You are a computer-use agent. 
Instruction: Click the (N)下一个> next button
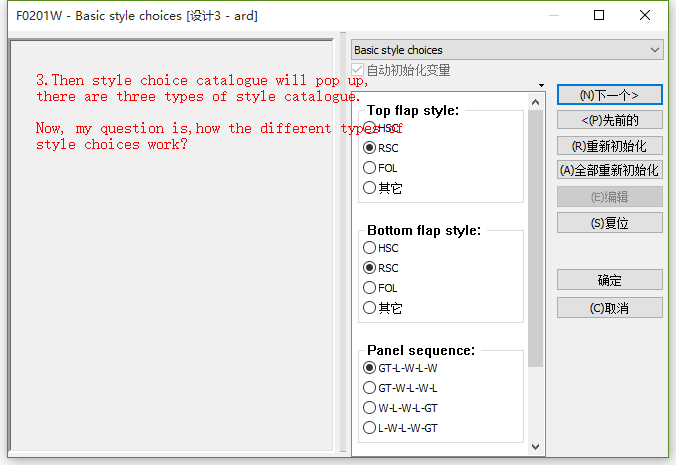click(x=609, y=95)
